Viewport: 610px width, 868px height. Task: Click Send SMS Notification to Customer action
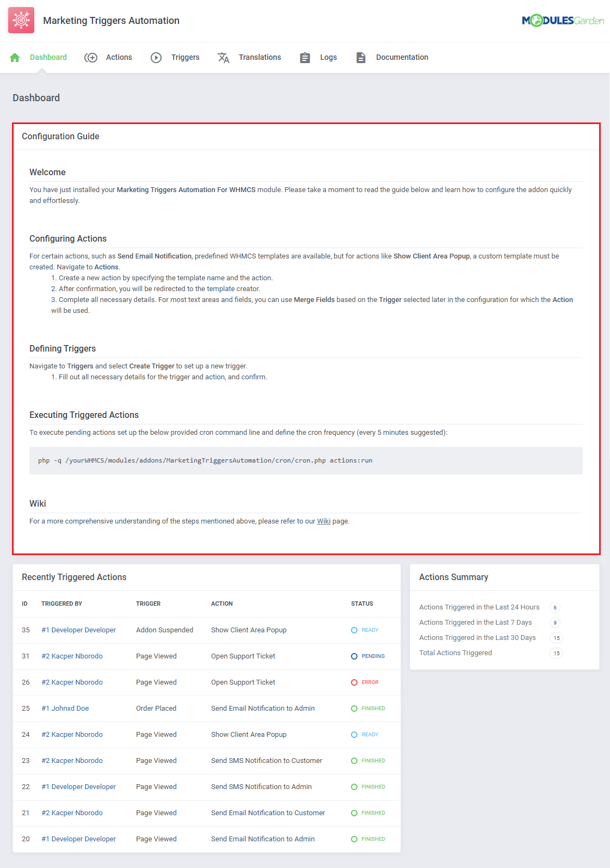pyautogui.click(x=267, y=760)
